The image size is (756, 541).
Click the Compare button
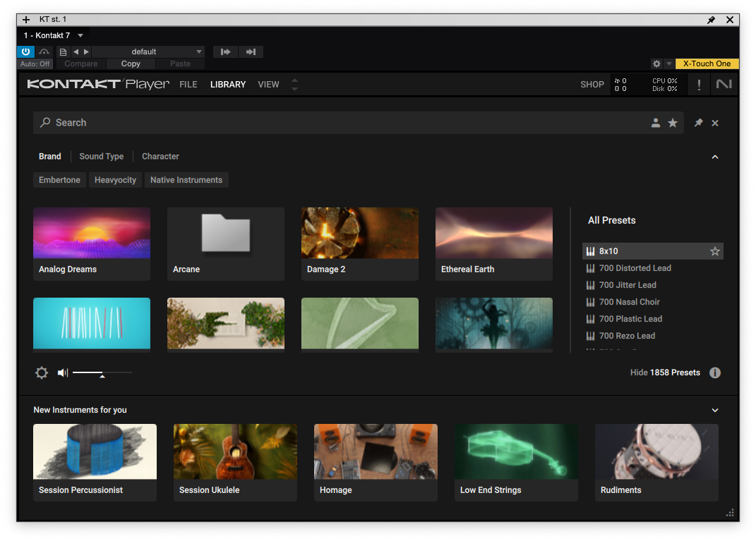click(x=81, y=63)
